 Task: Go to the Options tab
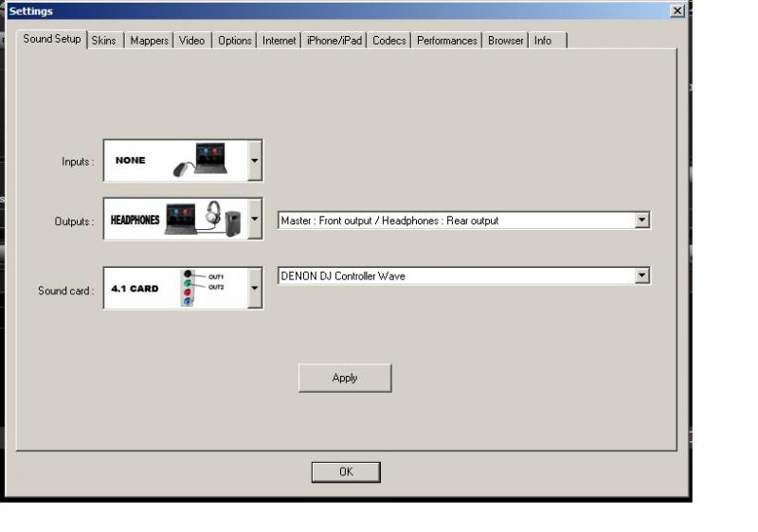(x=234, y=41)
